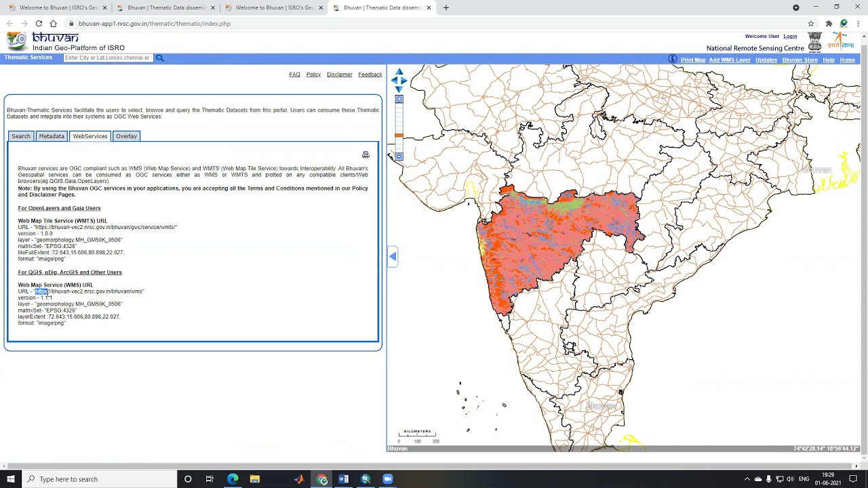
Task: Click the ISRO logo at top right
Action: 841,41
